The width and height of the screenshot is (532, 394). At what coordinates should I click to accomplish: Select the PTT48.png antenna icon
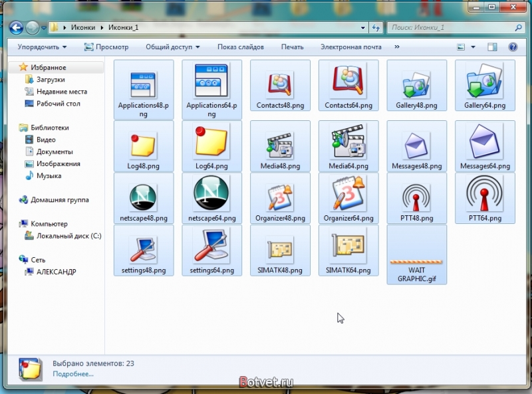(x=416, y=198)
